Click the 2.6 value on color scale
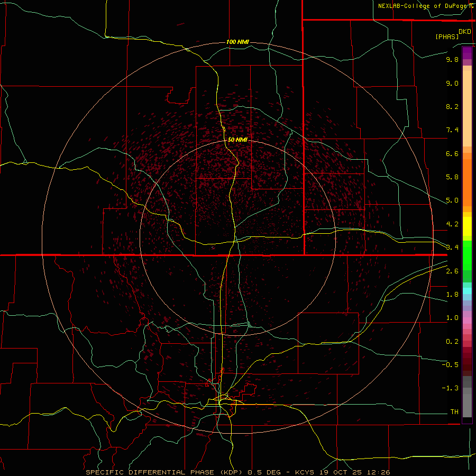 coord(452,271)
